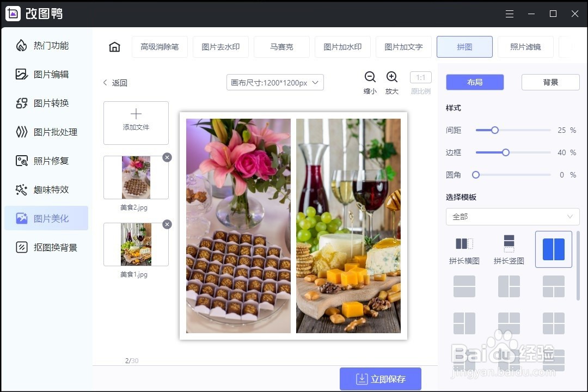Select the 拼长横图 collage template
The image size is (588, 392).
point(464,249)
